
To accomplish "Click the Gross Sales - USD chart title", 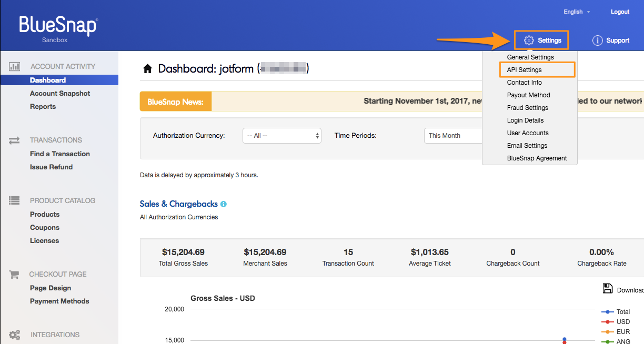I will point(223,298).
